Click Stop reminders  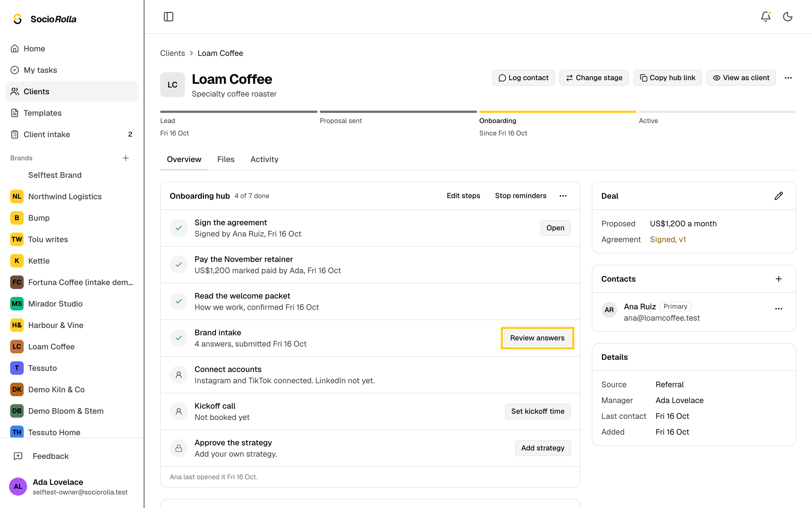click(x=520, y=196)
